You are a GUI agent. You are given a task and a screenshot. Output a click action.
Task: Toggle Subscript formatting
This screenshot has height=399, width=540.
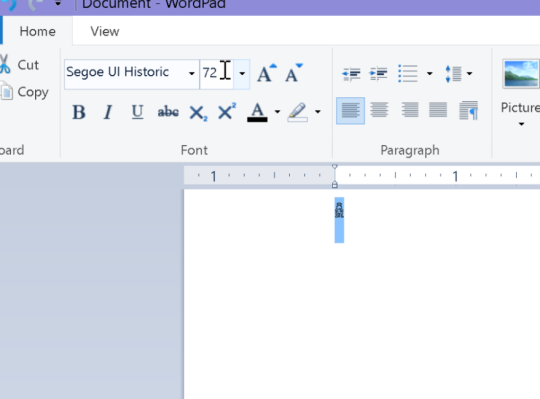coord(198,113)
